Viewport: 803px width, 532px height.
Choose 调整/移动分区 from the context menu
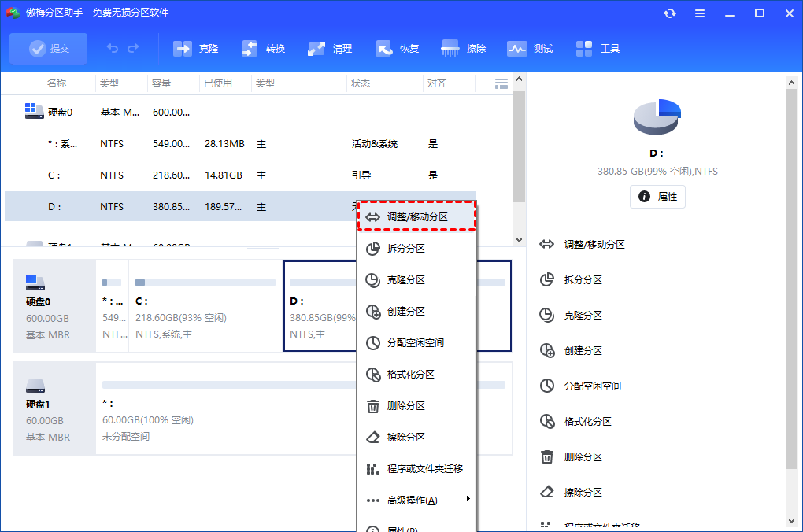click(416, 215)
